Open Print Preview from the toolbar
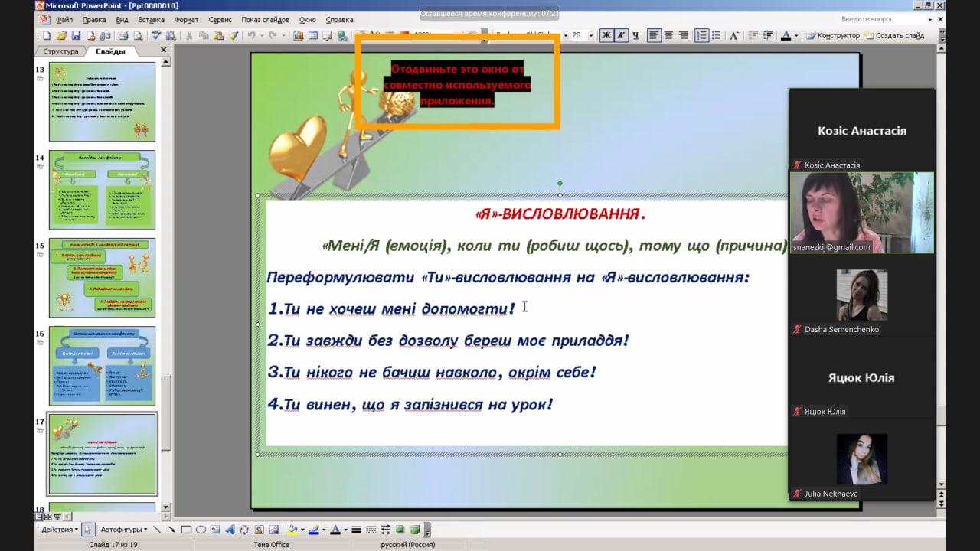 pyautogui.click(x=138, y=35)
